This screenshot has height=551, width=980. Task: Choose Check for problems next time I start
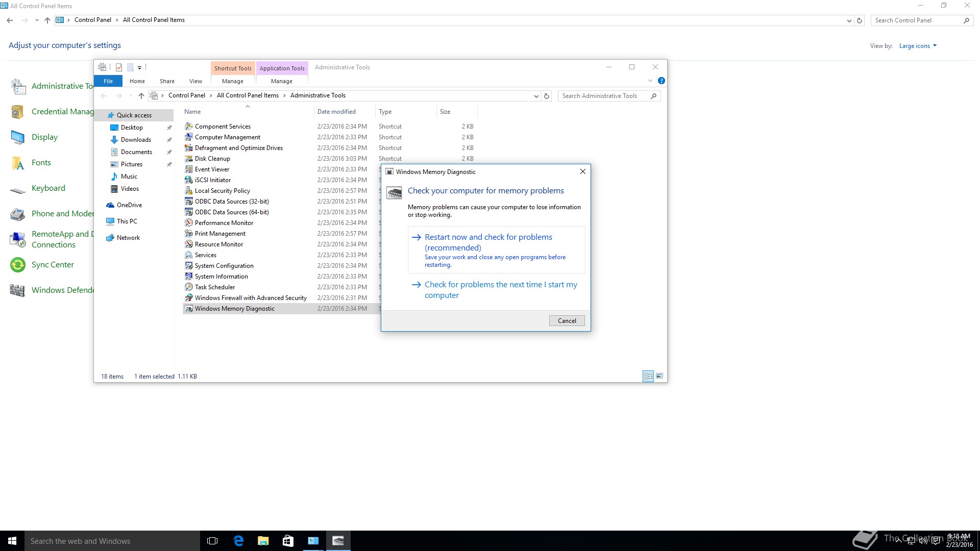(x=496, y=290)
